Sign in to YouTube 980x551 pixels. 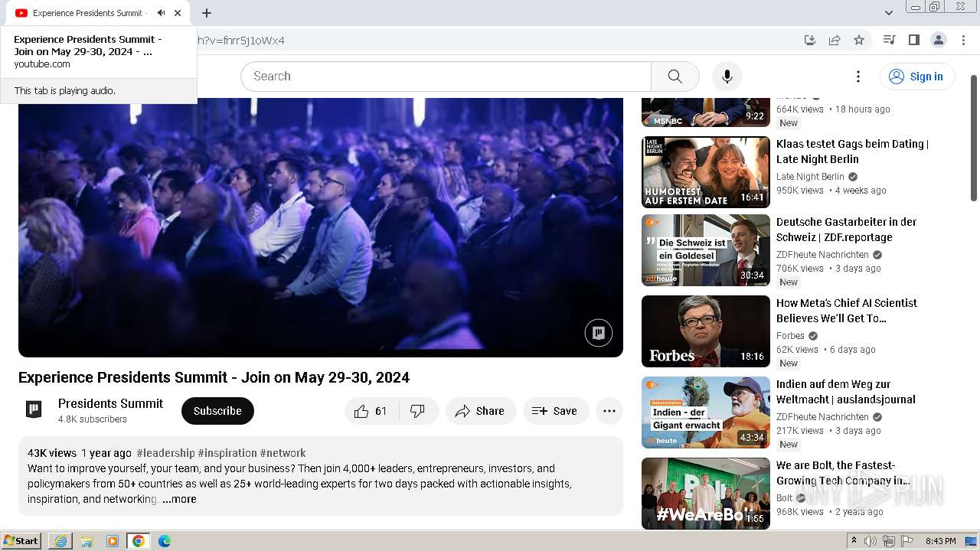point(916,77)
